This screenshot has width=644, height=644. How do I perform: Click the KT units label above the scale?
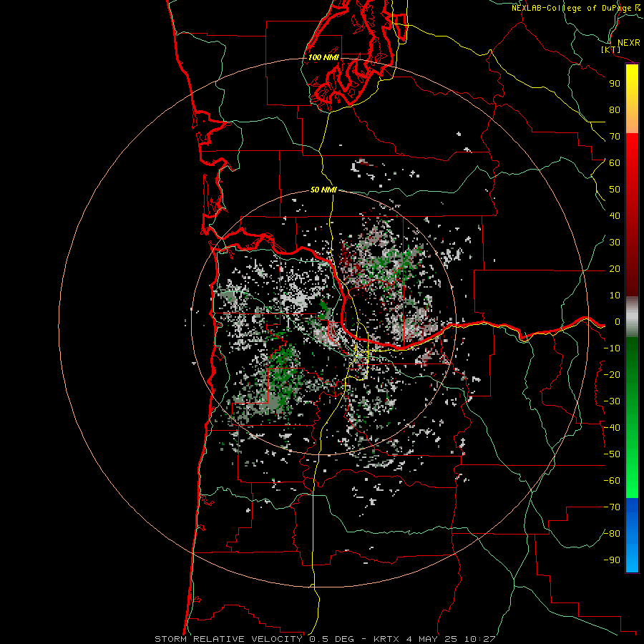tap(611, 49)
